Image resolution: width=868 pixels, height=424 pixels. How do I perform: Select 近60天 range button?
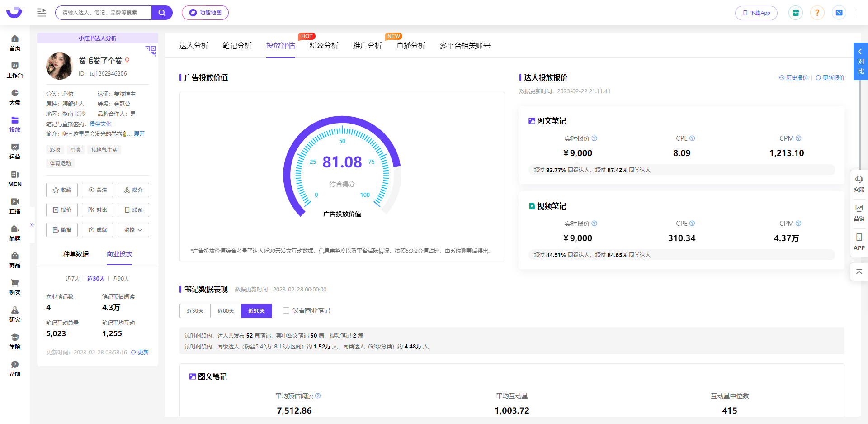pos(226,311)
